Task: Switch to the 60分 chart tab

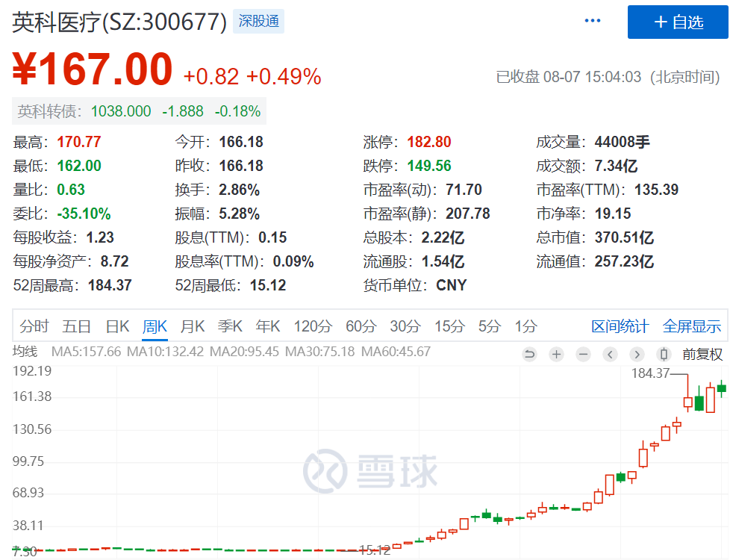Action: [361, 326]
